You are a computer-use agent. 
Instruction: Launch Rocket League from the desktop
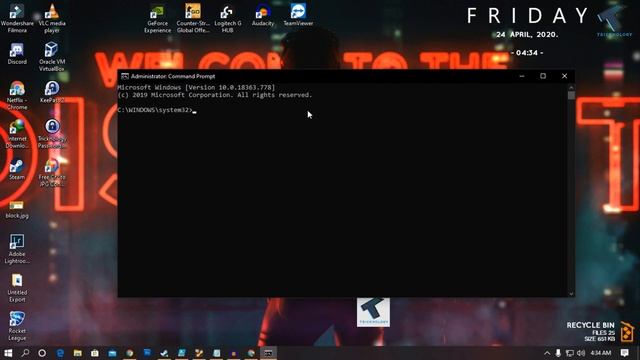[17, 326]
